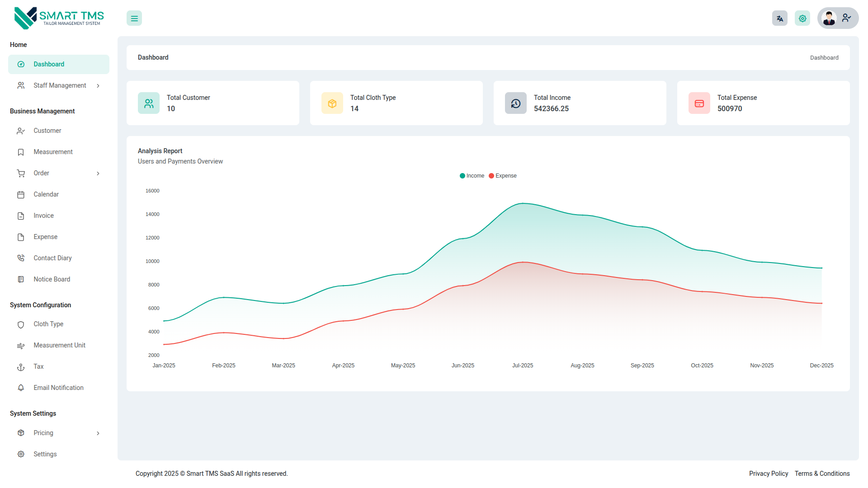Toggle Expense series in chart legend

(502, 176)
